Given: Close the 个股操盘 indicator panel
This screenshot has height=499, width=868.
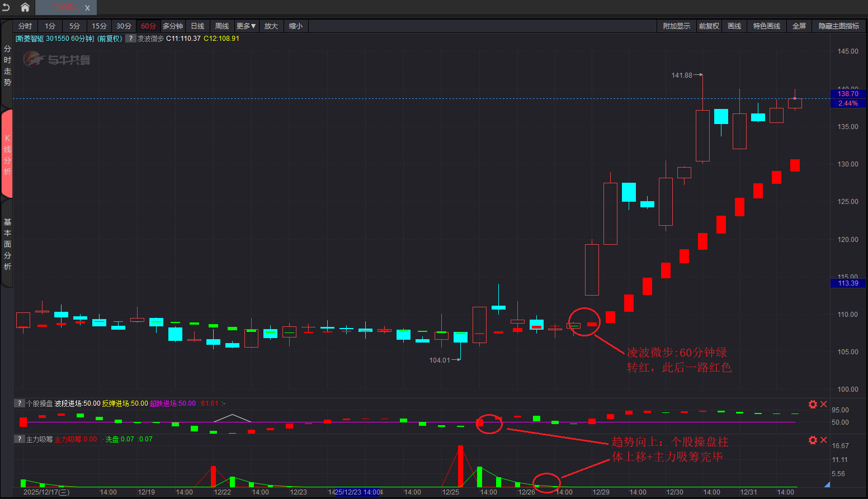Looking at the screenshot, I should (x=824, y=404).
